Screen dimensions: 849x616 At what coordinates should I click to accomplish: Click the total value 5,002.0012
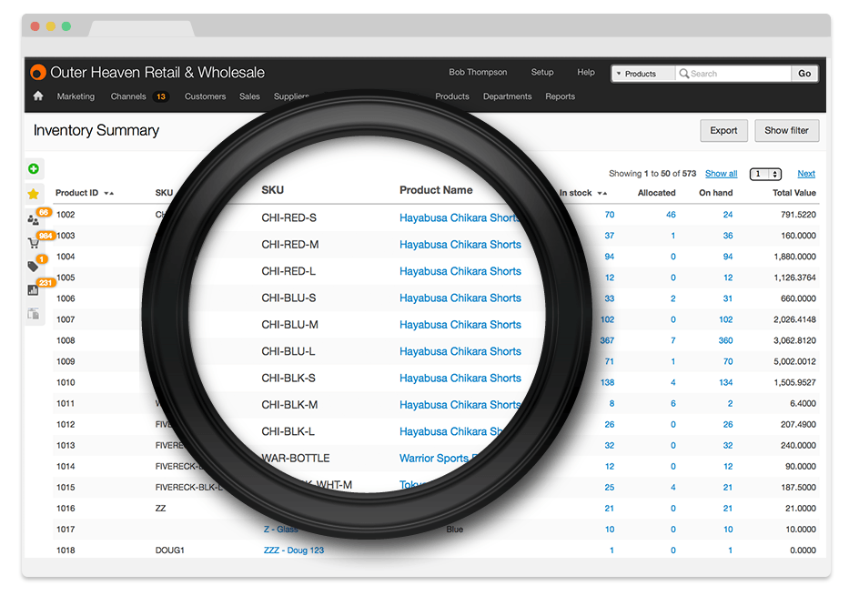coord(794,361)
